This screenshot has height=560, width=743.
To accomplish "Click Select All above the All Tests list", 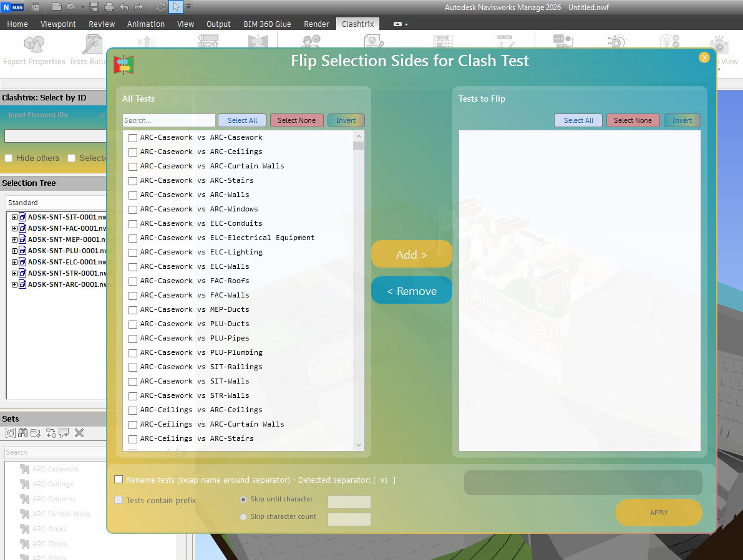I will 242,120.
